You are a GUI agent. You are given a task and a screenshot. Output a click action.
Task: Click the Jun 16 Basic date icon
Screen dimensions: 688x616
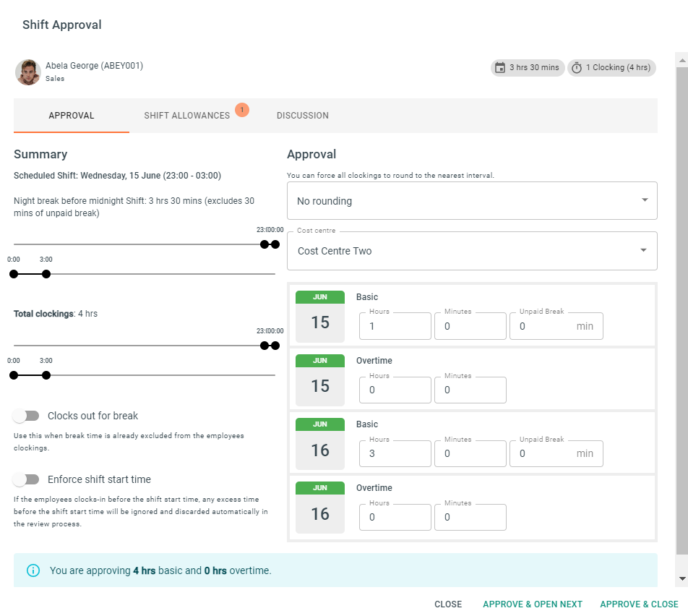pos(320,443)
